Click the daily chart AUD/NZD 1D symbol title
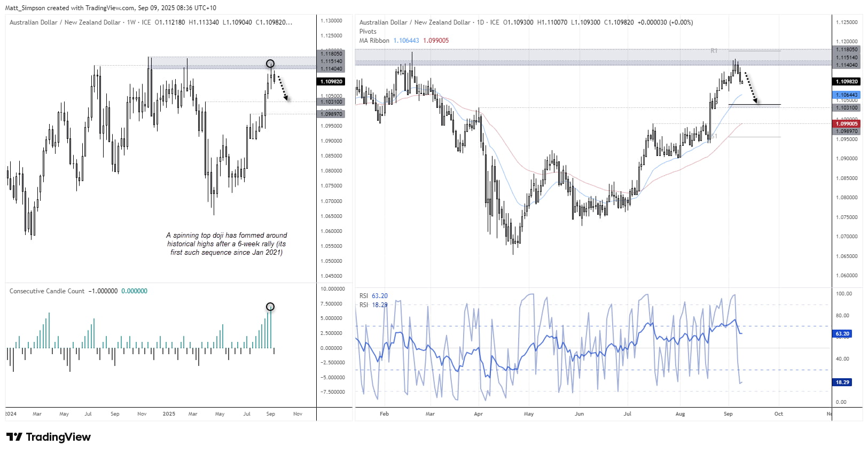The height and width of the screenshot is (453, 868). click(x=415, y=22)
